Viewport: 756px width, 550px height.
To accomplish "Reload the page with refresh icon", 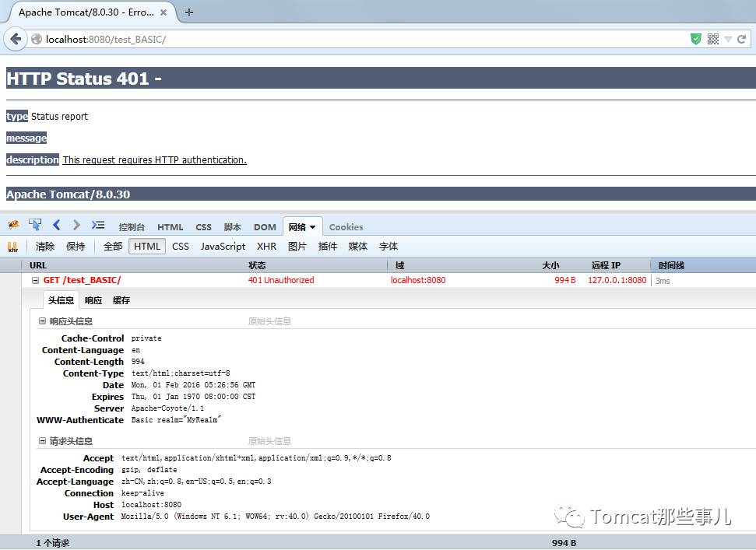I will click(741, 39).
